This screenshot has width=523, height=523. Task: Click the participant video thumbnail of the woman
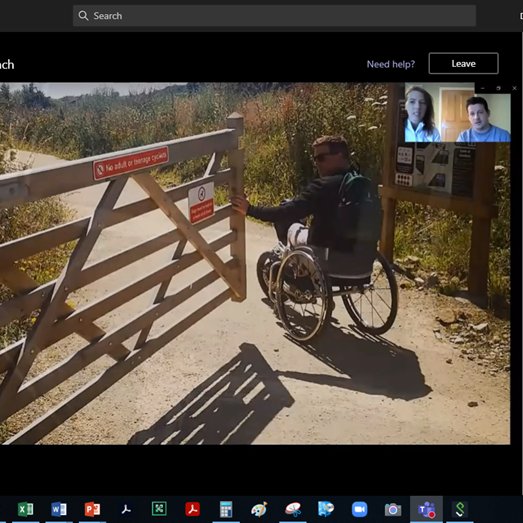[423, 113]
